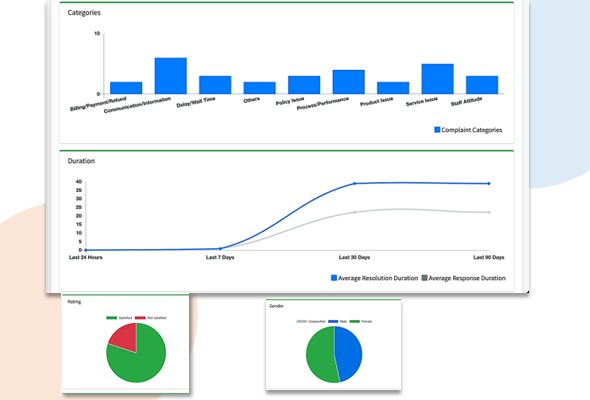The image size is (590, 400).
Task: Click the Others category bar
Action: click(259, 88)
